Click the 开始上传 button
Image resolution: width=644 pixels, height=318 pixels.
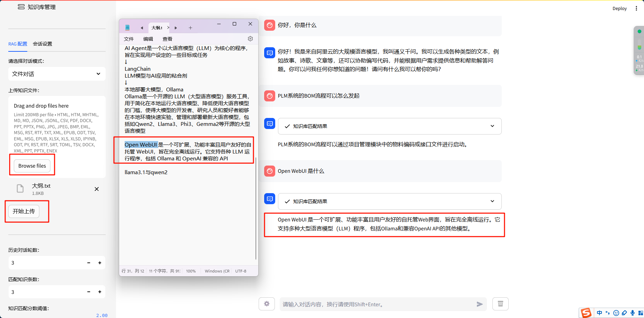click(x=24, y=211)
